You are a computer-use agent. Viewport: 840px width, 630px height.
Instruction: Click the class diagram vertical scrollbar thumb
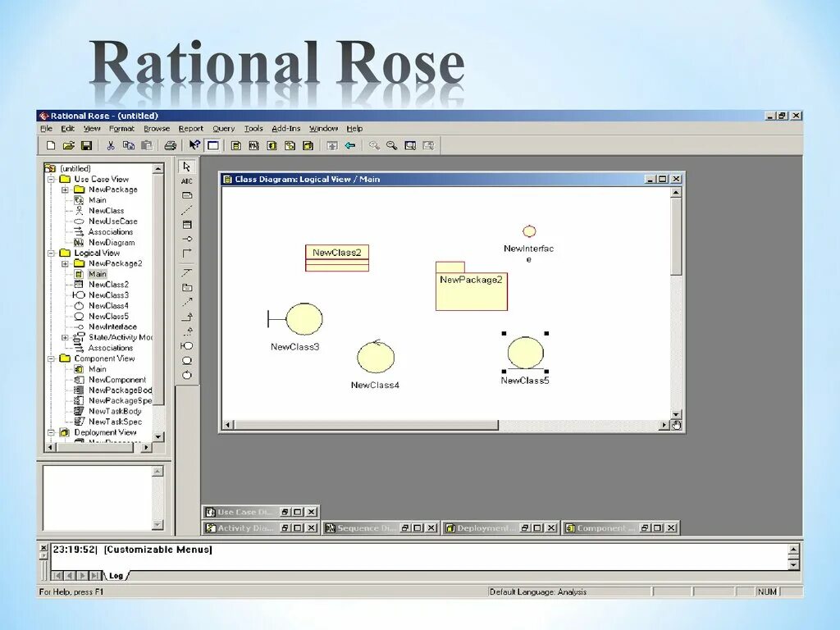pos(676,235)
